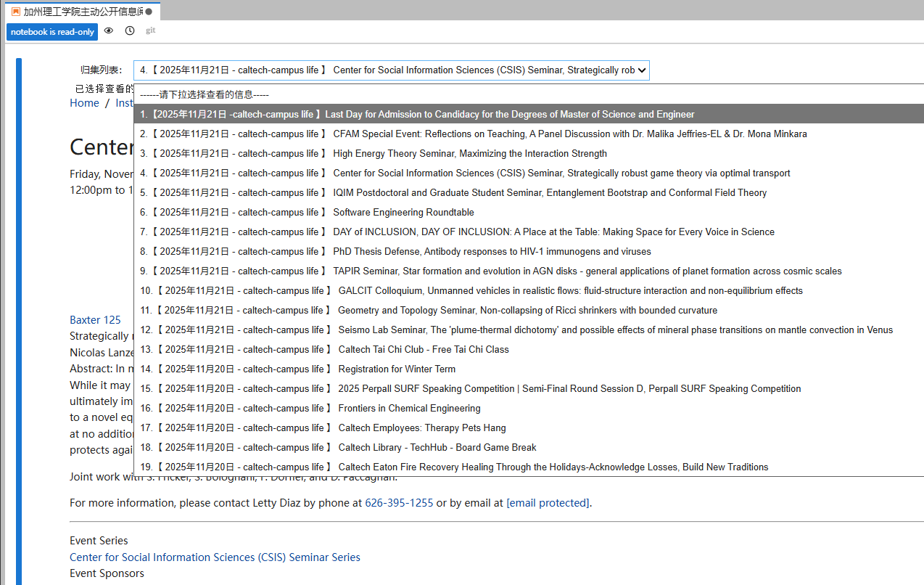Open the Baxter 125 location link
This screenshot has width=924, height=585.
tap(95, 319)
